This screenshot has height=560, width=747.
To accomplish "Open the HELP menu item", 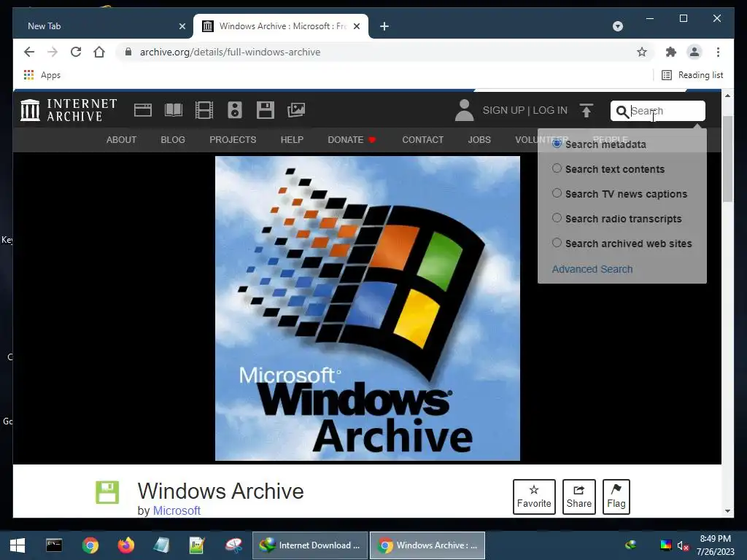I will (x=292, y=139).
